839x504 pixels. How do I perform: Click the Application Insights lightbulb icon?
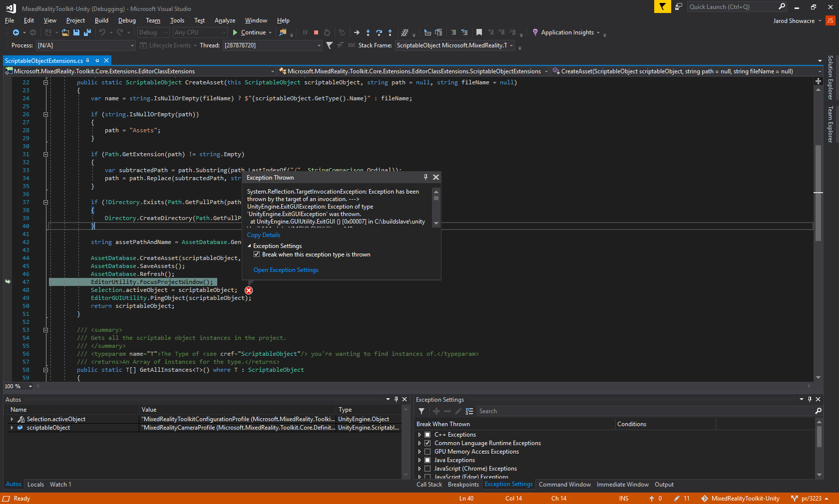tap(535, 32)
